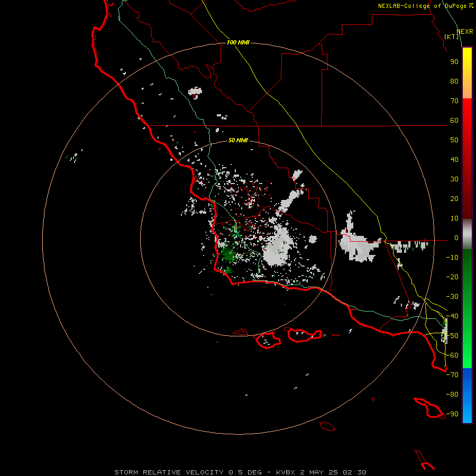This screenshot has height=476, width=476.
Task: Pick the blue segment of color bar
Action: click(x=467, y=396)
